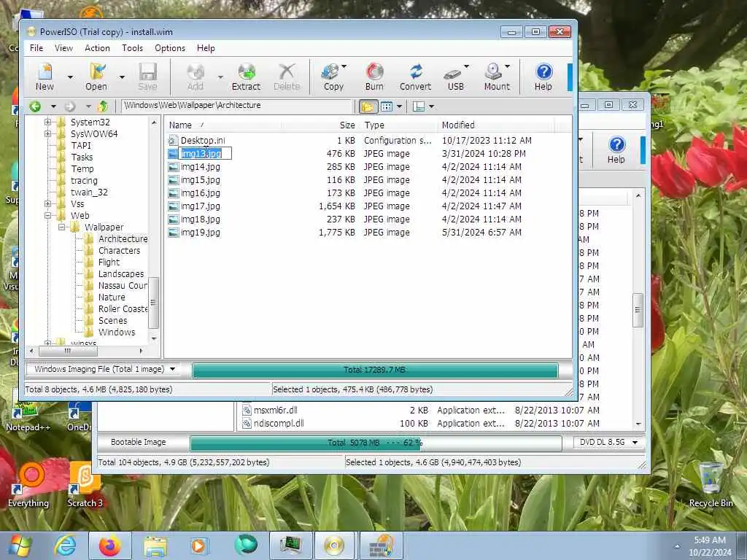Screen dimensions: 747x560
Task: Click the media player taskbar icon
Action: tap(199, 545)
